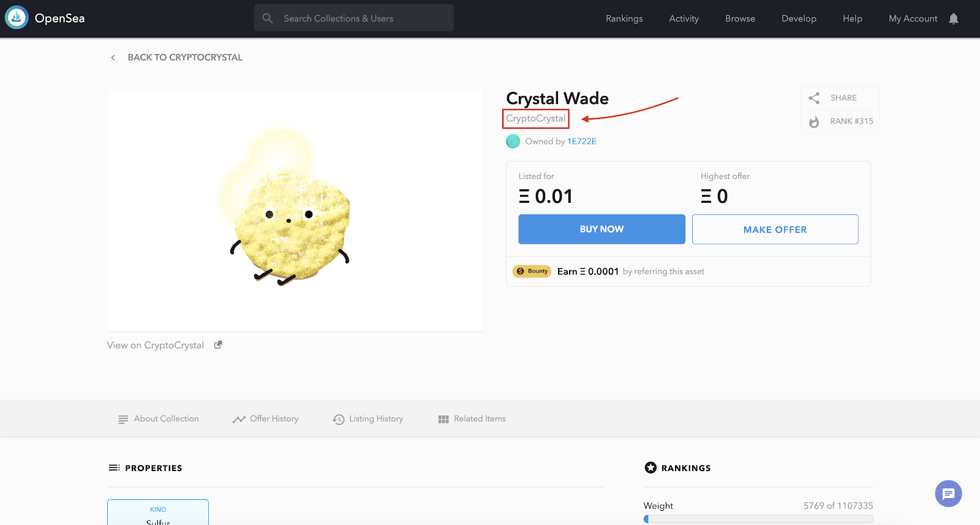Open My Account menu
The width and height of the screenshot is (980, 525).
pos(913,18)
